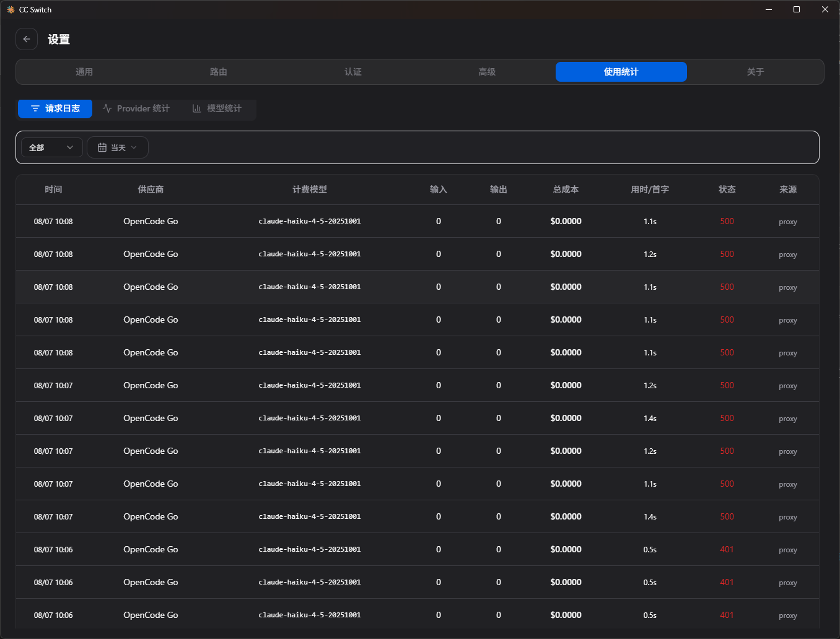Screen dimensions: 840x639
Task: Click the pulse icon beside Provider 统计
Action: click(x=107, y=108)
